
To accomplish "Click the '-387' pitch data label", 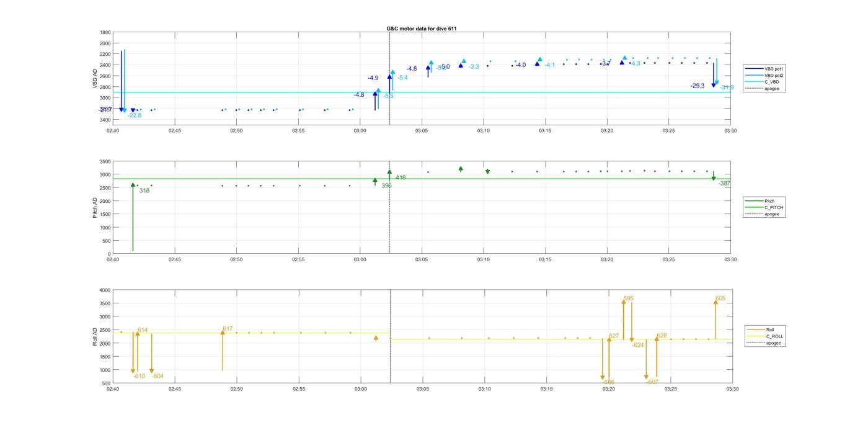I will pyautogui.click(x=724, y=184).
